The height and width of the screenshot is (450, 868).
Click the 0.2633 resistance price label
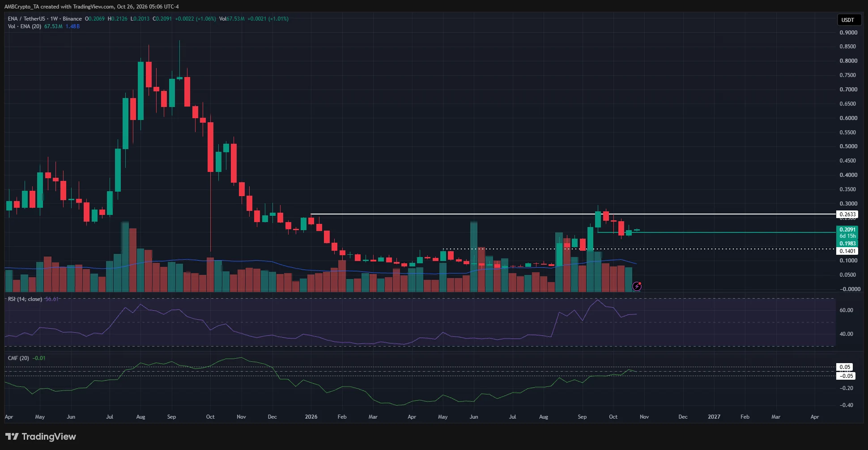(847, 214)
